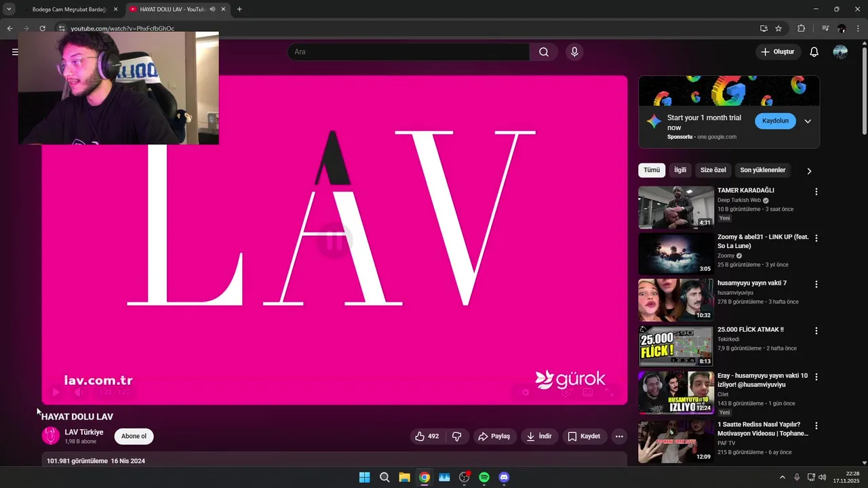
Task: Open options for 1 Saatte Rediss video
Action: pyautogui.click(x=816, y=426)
